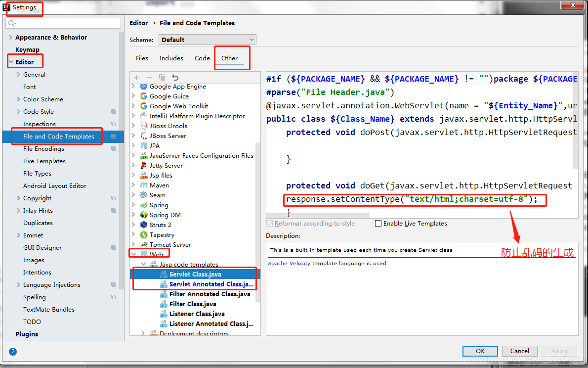588x368 pixels.
Task: Open Plugins settings
Action: coord(27,334)
